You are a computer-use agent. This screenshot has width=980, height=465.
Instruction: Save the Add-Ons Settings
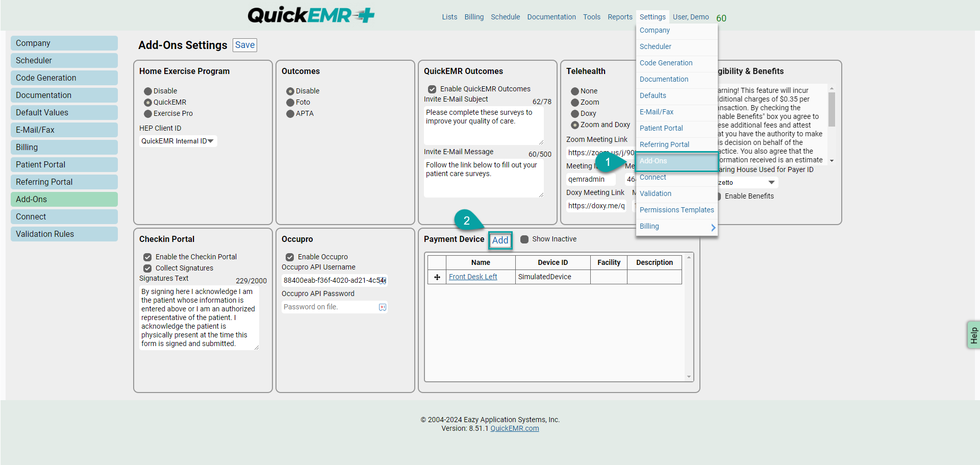245,45
